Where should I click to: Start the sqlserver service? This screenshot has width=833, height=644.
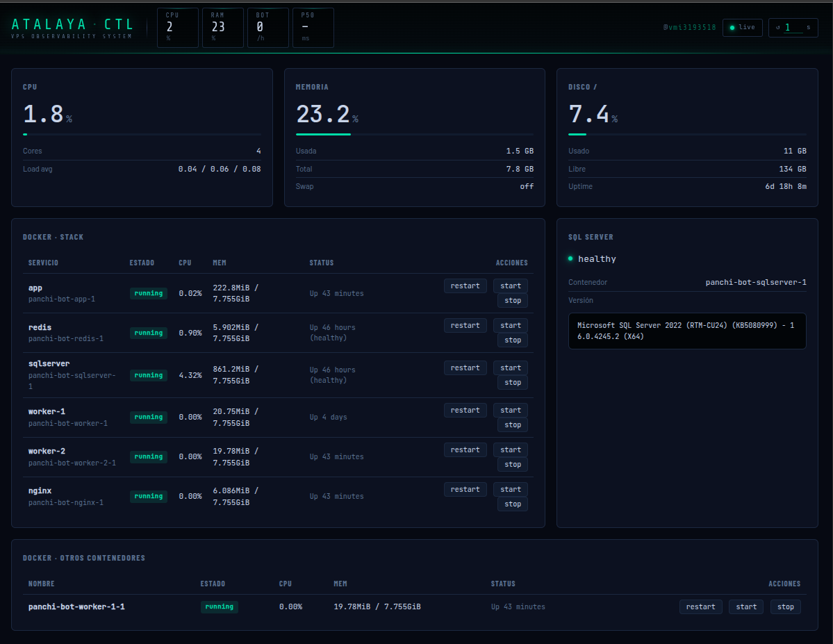click(510, 368)
